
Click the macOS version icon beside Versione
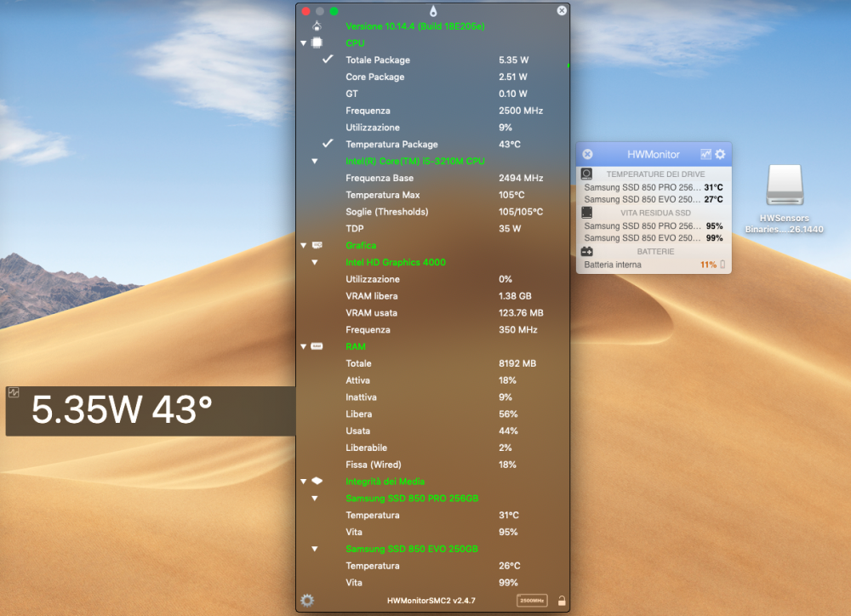click(x=317, y=26)
